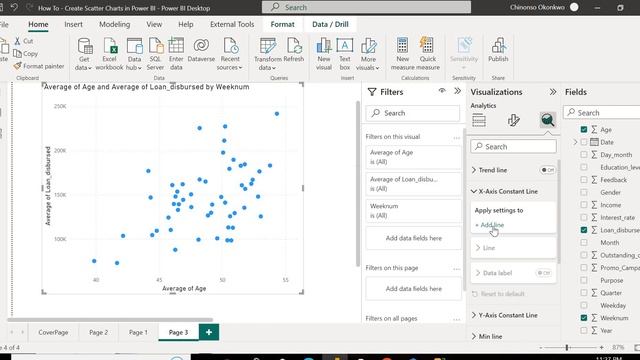Image resolution: width=640 pixels, height=360 pixels.
Task: Check the Income field
Action: (584, 205)
